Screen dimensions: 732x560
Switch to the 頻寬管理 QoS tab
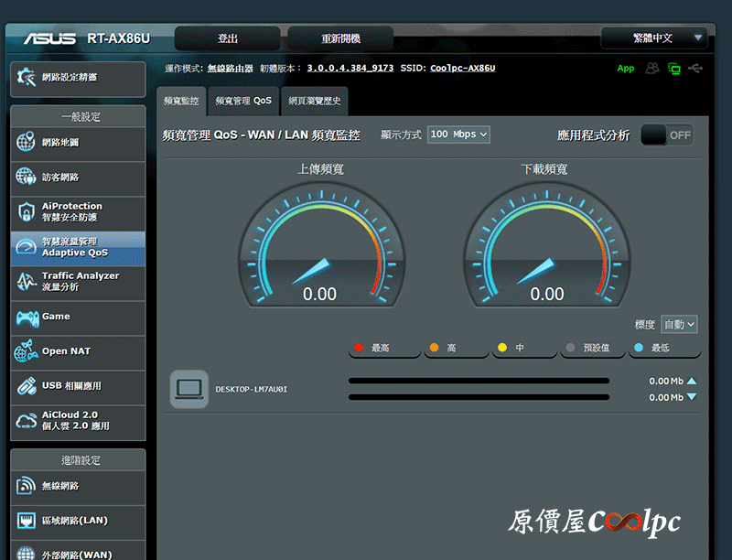(x=243, y=101)
